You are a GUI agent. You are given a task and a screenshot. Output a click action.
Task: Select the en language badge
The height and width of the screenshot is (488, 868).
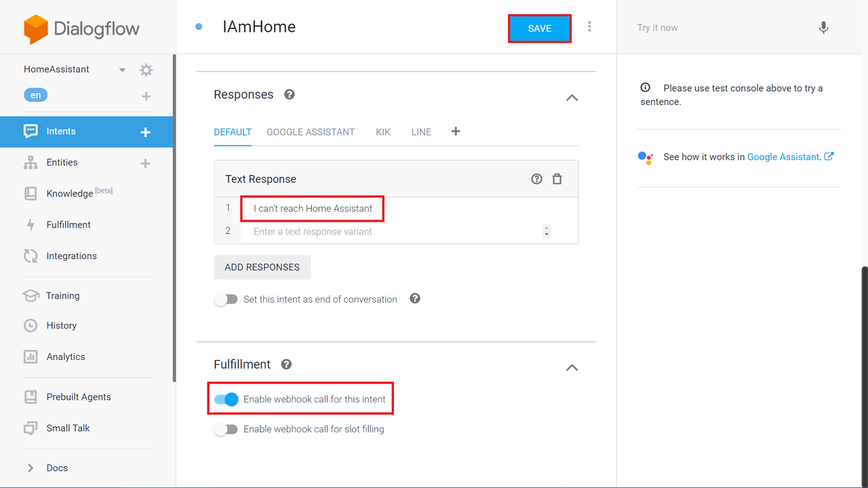pos(35,96)
